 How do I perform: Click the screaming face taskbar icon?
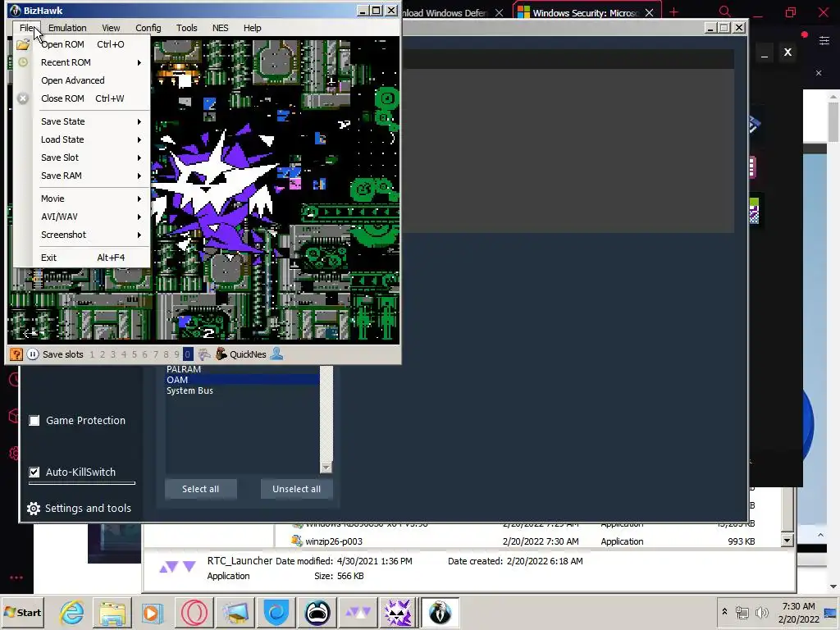point(317,612)
